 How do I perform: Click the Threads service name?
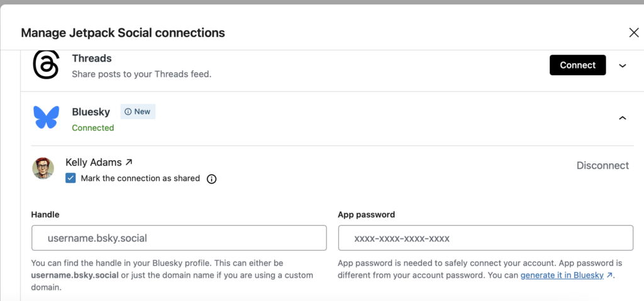(x=92, y=58)
